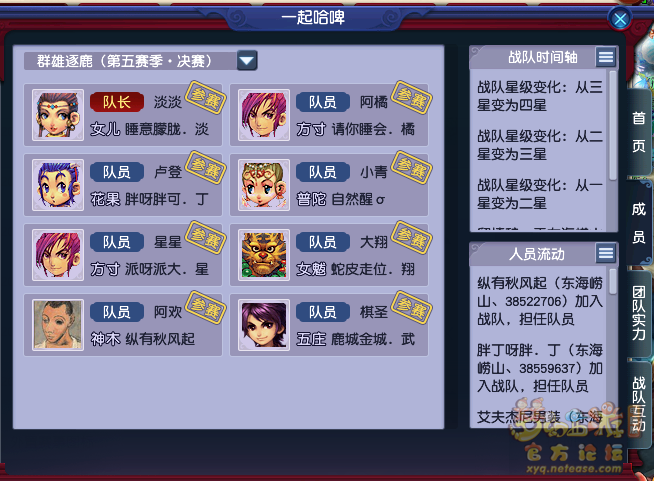
Task: Switch to the 成员 side tab
Action: point(639,223)
